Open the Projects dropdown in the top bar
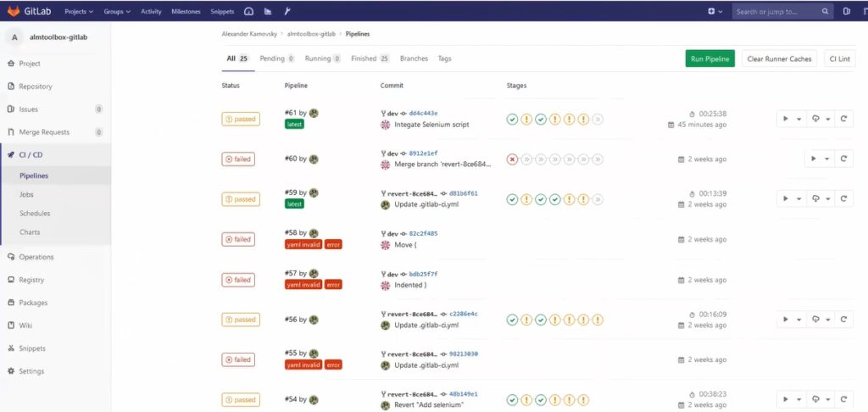Screen dimensions: 868x412 (x=81, y=12)
